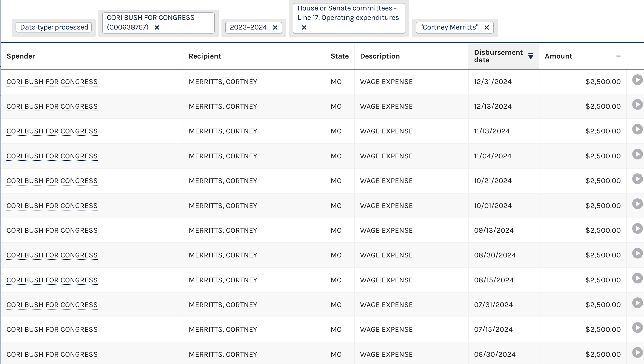Open CORI BUSH FOR CONGRESS link in 10/21/2024 row

[52, 181]
